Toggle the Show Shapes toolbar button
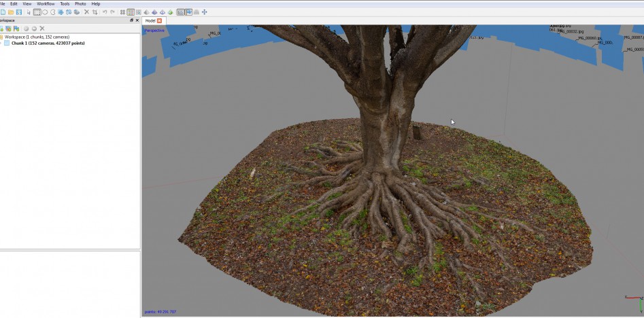Viewport: 644px width, 318px height. (x=197, y=12)
